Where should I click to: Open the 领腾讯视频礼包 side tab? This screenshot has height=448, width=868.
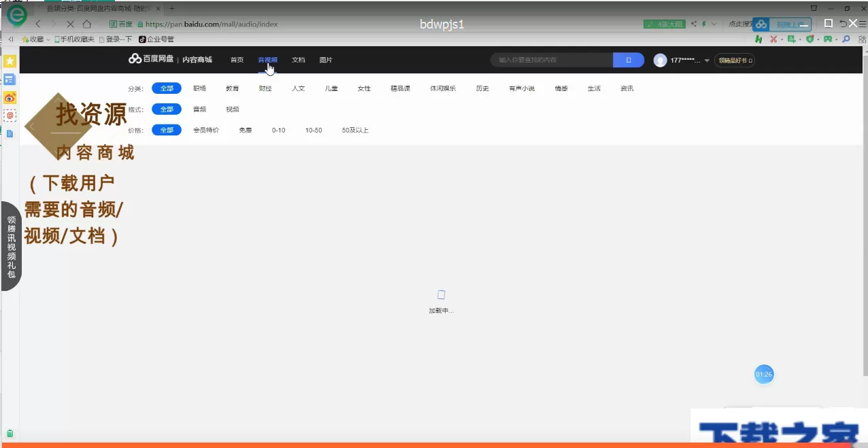coord(11,247)
